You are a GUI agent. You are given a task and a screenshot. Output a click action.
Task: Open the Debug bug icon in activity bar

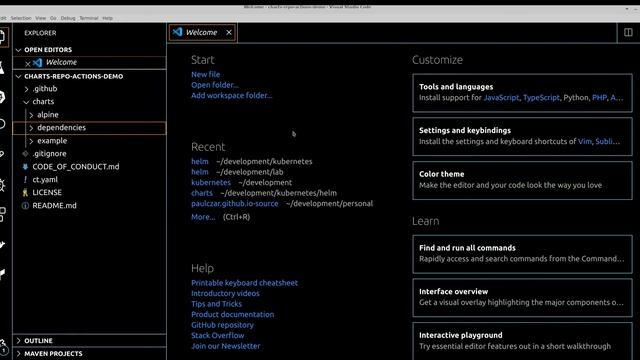[x=2, y=185]
